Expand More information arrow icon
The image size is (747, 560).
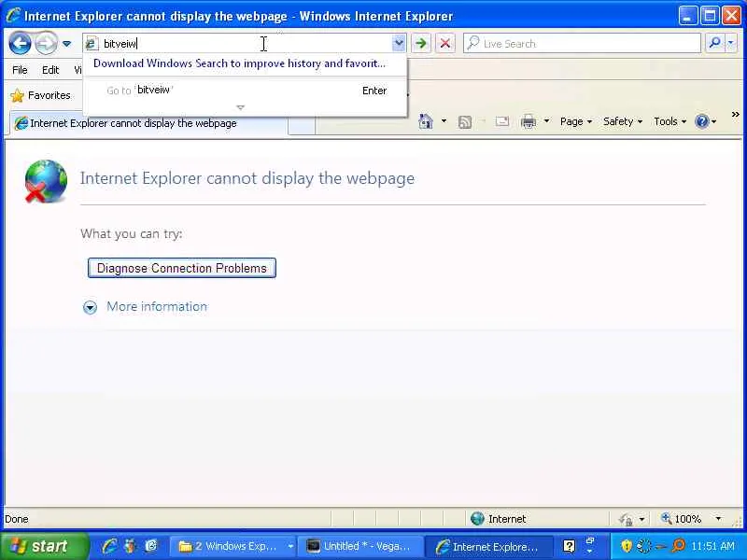pos(90,307)
